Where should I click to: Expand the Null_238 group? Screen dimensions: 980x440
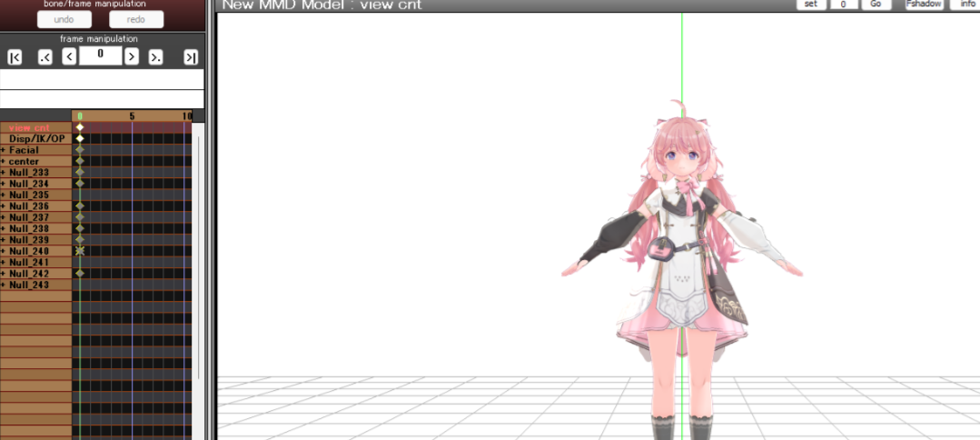[x=3, y=229]
